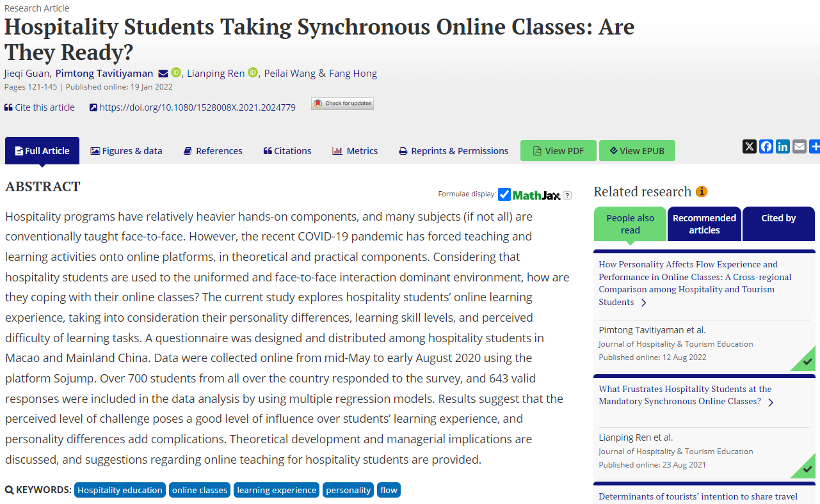Click the Check for updates badge
Image resolution: width=820 pixels, height=504 pixels.
pos(342,104)
